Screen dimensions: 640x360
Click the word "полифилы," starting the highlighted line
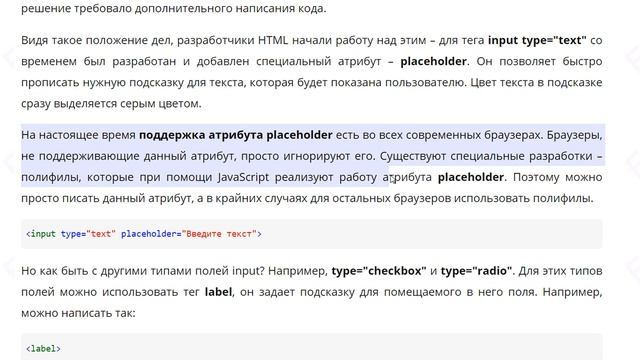[x=51, y=177]
